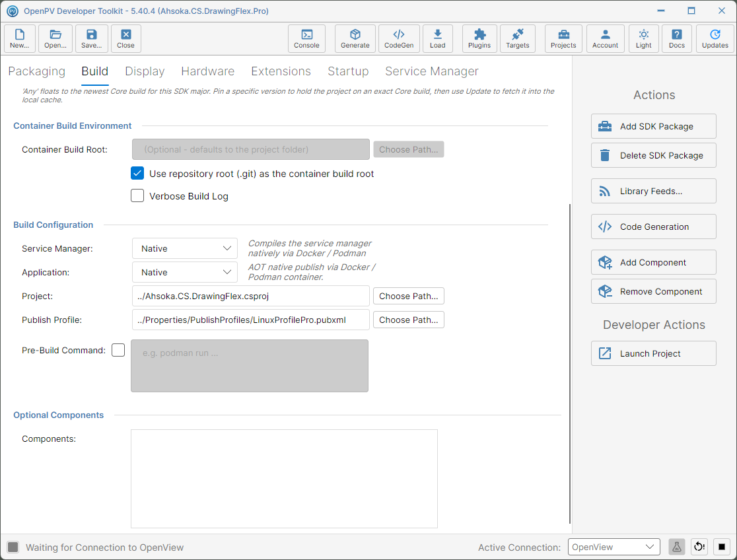This screenshot has width=737, height=560.
Task: Open the Application build type dropdown
Action: click(185, 272)
